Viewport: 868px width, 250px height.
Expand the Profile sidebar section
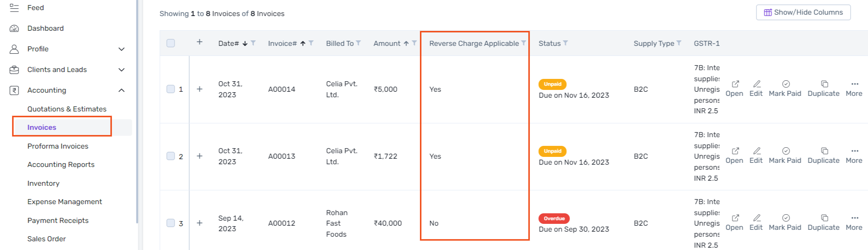122,49
